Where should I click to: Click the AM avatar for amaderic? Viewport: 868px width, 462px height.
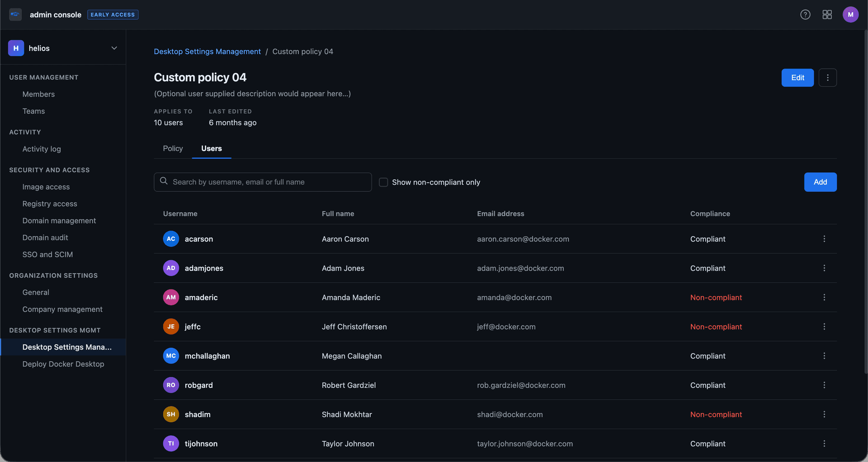(x=171, y=297)
